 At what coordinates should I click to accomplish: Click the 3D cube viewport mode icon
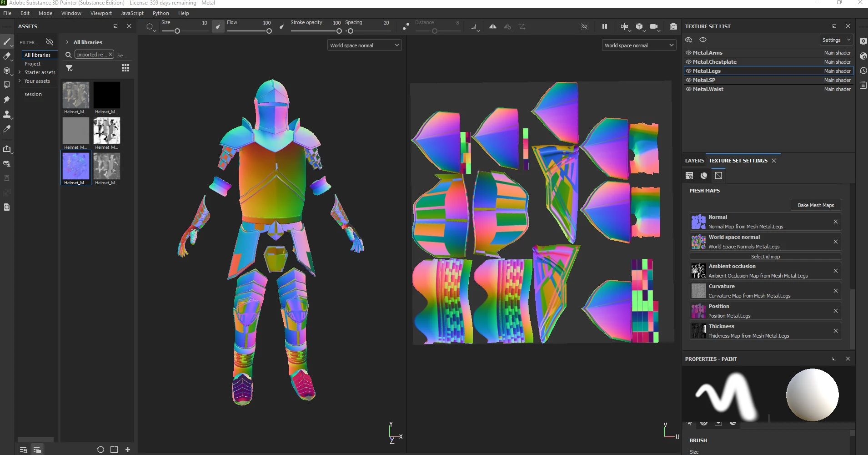point(639,26)
